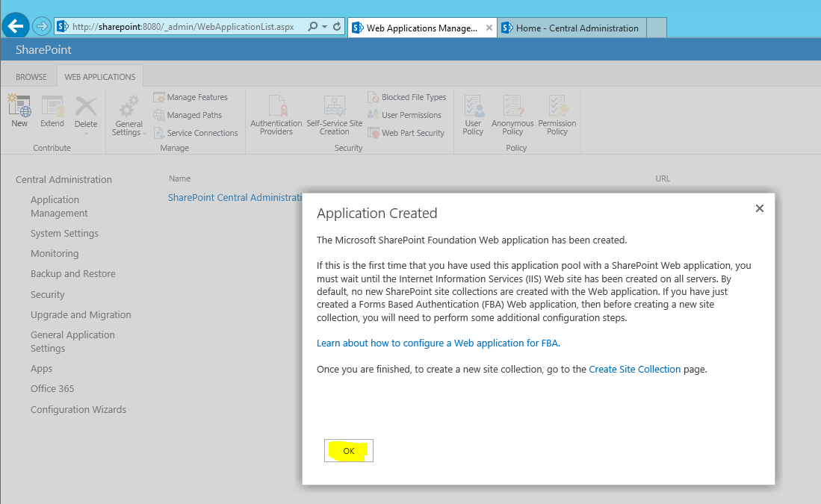
Task: Close the Web Applications Management tab
Action: coord(489,28)
